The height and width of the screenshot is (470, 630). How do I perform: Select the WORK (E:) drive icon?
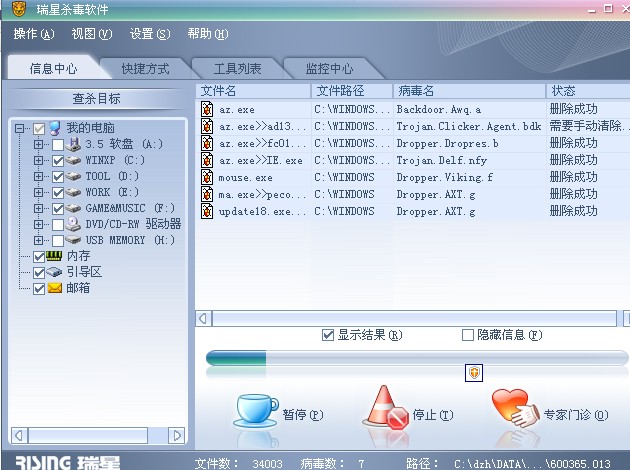click(73, 192)
